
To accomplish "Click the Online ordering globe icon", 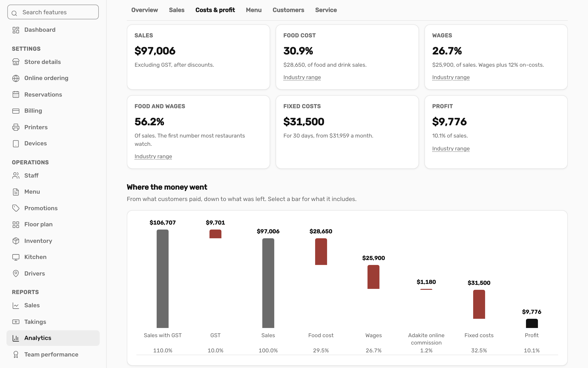I will [x=16, y=78].
